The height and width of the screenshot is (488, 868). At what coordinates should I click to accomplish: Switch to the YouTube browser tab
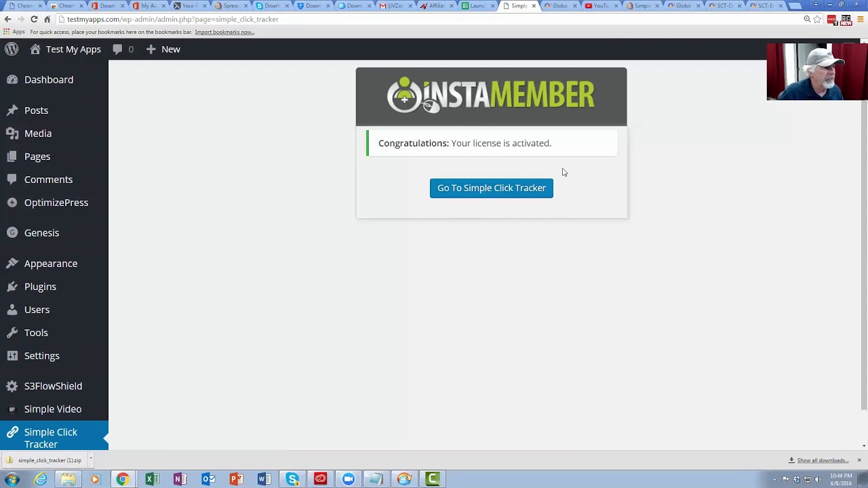point(599,5)
